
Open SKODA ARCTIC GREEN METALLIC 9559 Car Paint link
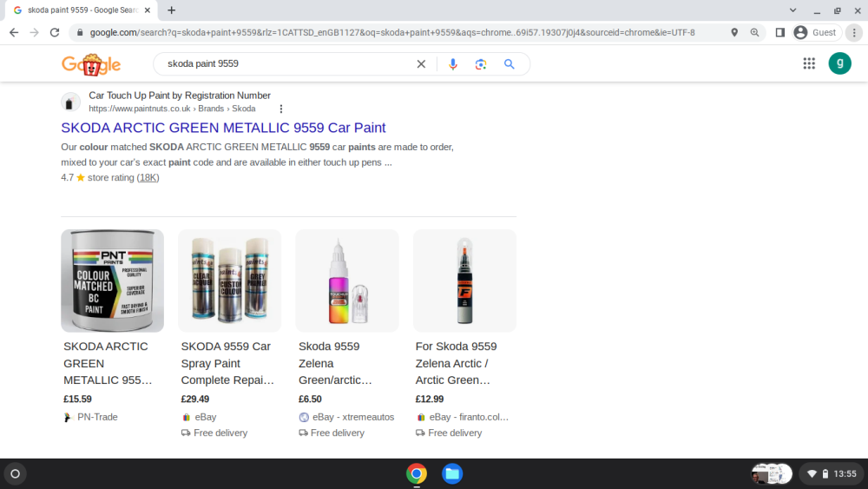pyautogui.click(x=223, y=128)
